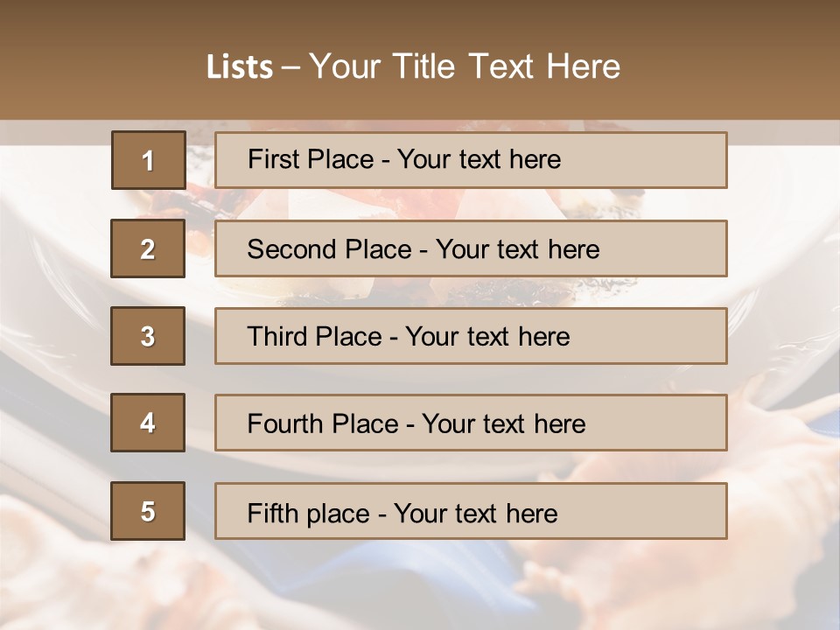Select the words 'Fifth place'

click(309, 513)
